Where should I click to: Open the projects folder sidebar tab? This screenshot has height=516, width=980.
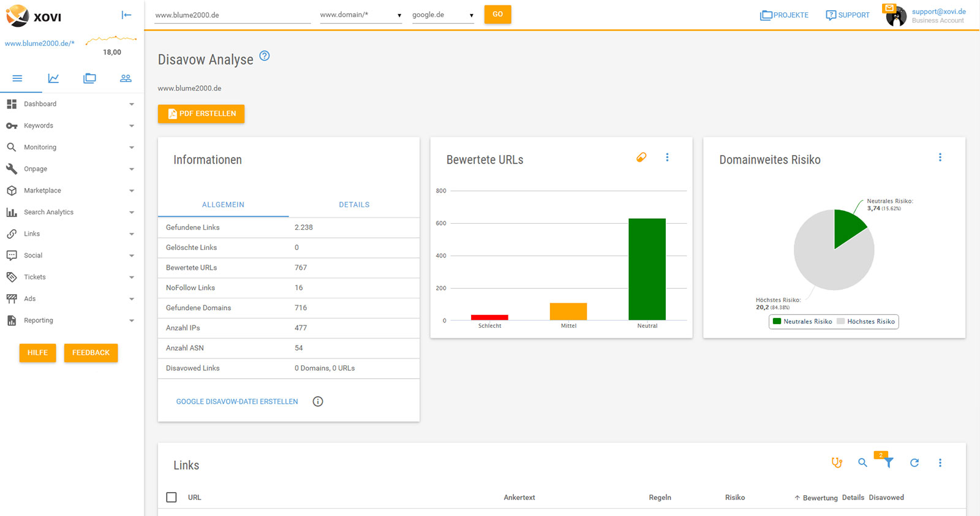[89, 78]
